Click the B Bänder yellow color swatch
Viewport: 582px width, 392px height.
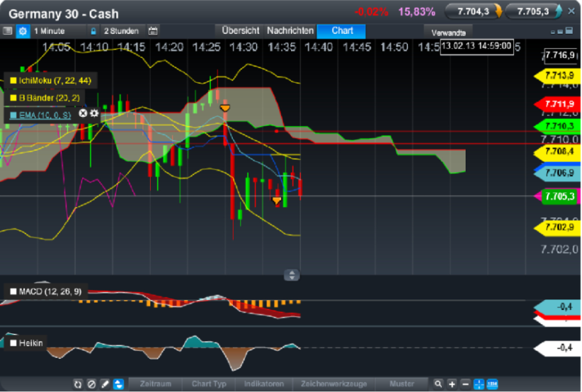click(13, 98)
